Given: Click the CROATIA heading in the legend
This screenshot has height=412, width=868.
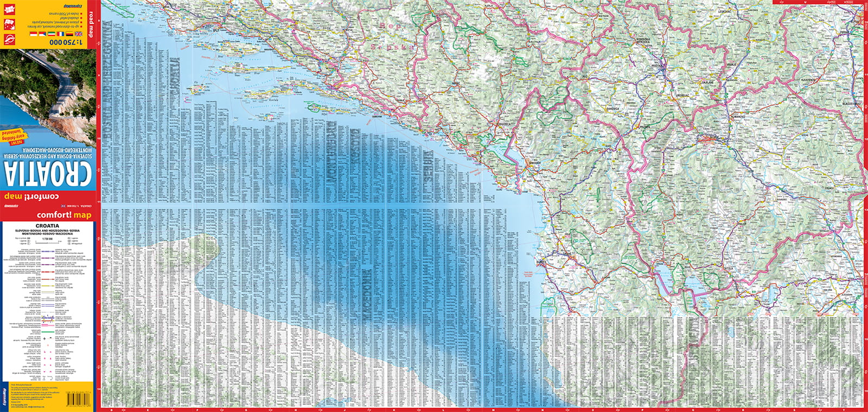Looking at the screenshot, I should tap(47, 226).
